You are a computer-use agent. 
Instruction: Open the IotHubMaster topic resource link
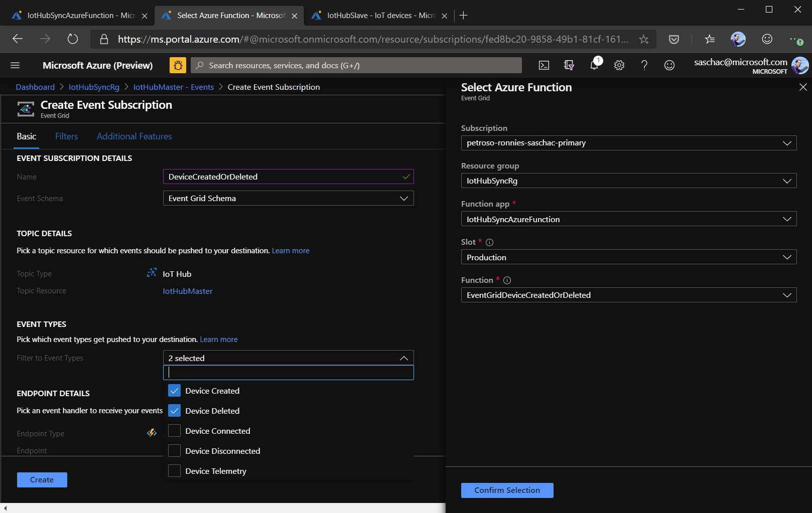188,291
